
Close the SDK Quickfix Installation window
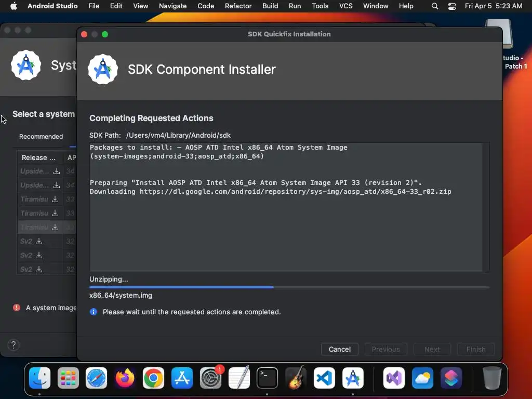coord(84,34)
